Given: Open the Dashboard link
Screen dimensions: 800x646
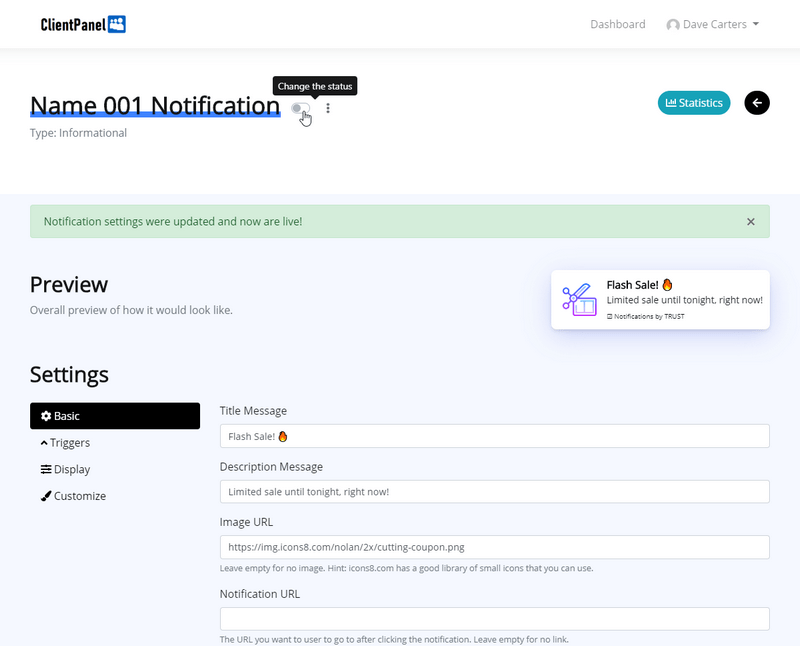Looking at the screenshot, I should (x=617, y=24).
